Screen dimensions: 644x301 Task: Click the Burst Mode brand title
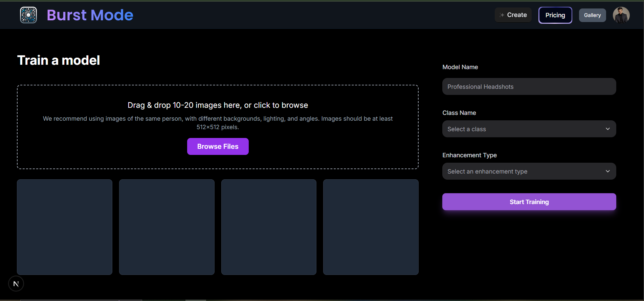pyautogui.click(x=90, y=15)
